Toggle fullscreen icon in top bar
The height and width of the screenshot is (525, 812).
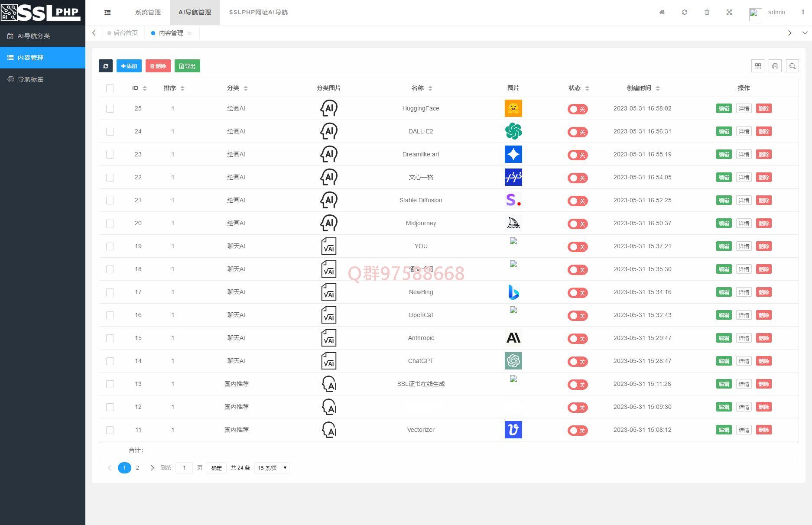[x=729, y=12]
